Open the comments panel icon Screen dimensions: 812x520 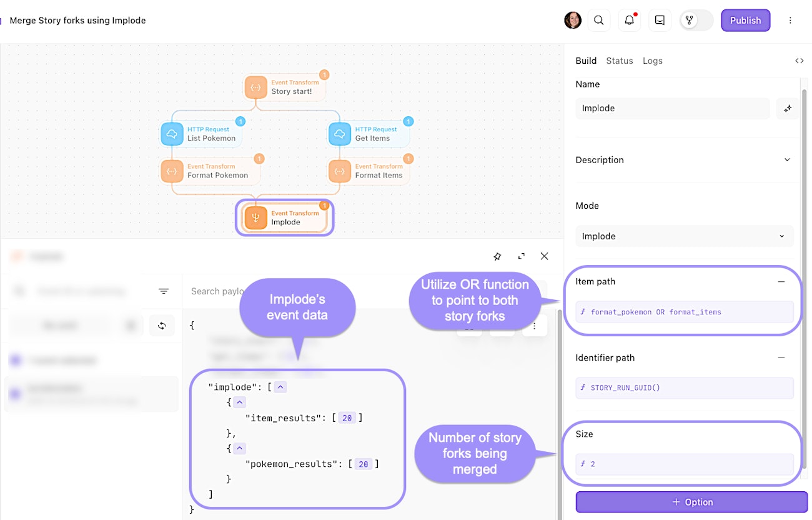tap(660, 20)
